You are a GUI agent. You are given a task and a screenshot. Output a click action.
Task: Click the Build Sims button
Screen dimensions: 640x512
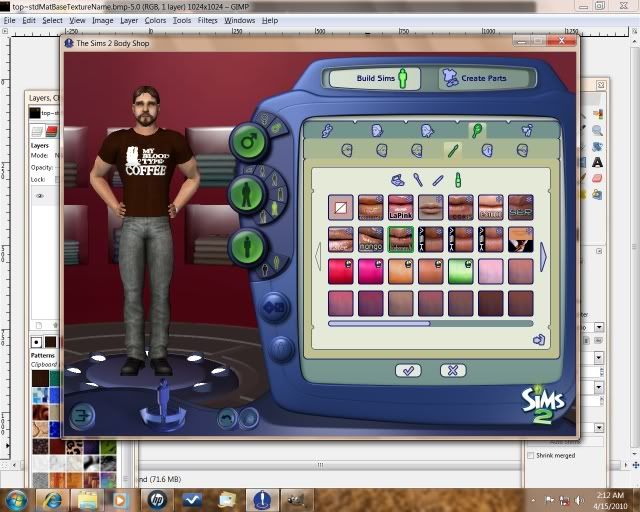pyautogui.click(x=375, y=78)
